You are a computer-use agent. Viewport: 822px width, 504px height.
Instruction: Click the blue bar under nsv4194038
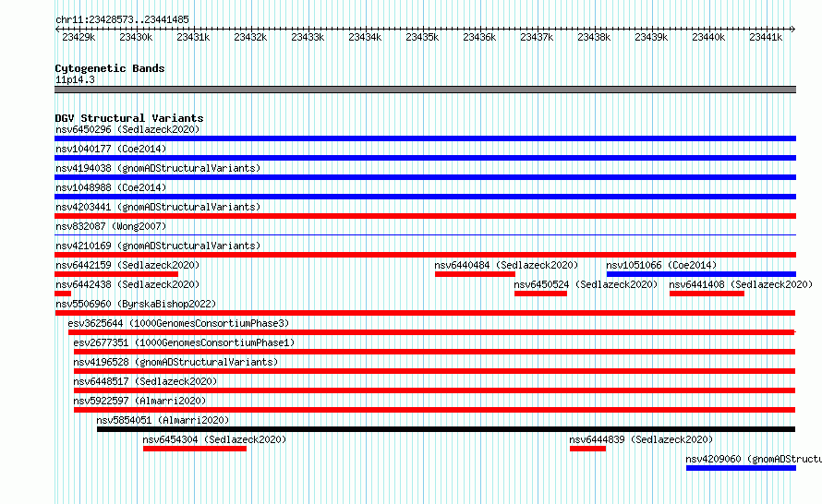425,177
